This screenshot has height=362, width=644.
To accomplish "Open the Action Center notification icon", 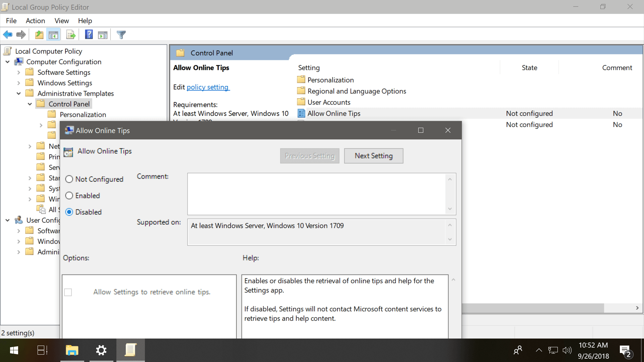I will pyautogui.click(x=625, y=351).
